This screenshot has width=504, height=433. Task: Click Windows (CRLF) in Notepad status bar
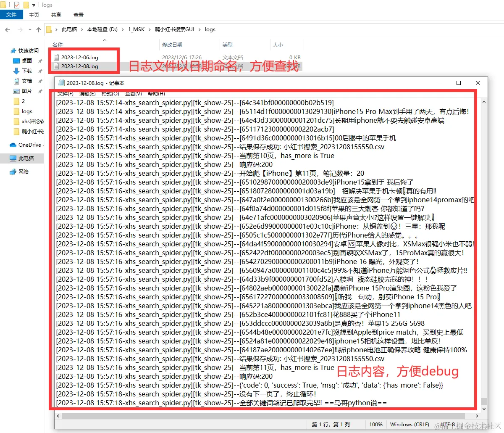click(x=409, y=425)
